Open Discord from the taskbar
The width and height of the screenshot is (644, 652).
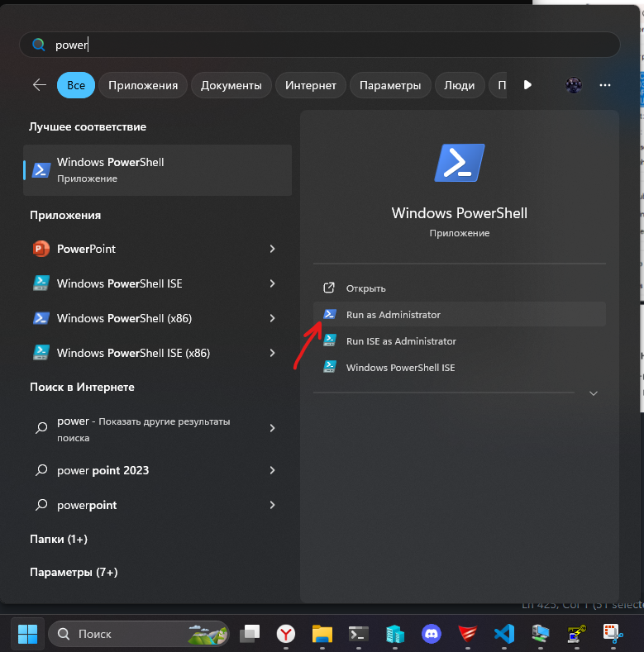tap(432, 634)
